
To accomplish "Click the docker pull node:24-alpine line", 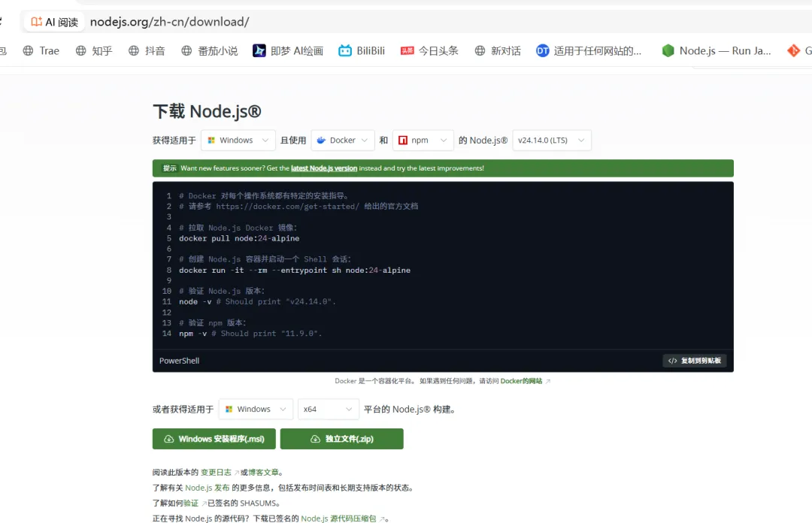I will tap(239, 238).
